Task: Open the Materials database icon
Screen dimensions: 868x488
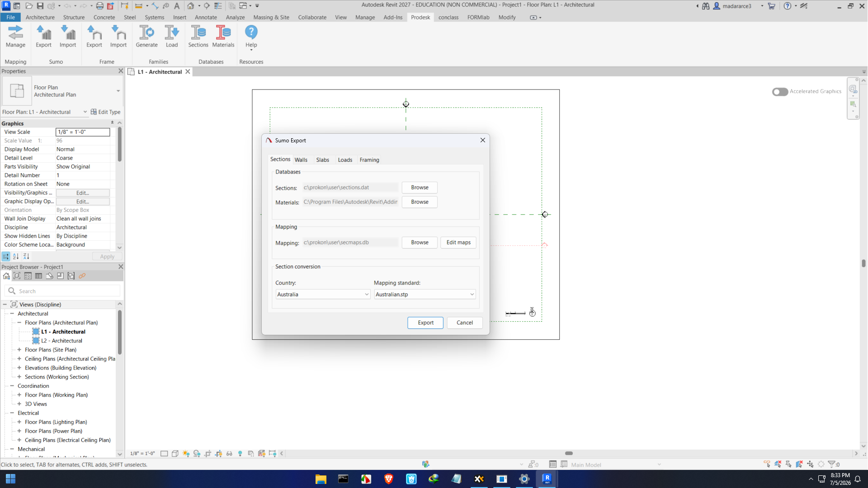Action: (x=223, y=37)
